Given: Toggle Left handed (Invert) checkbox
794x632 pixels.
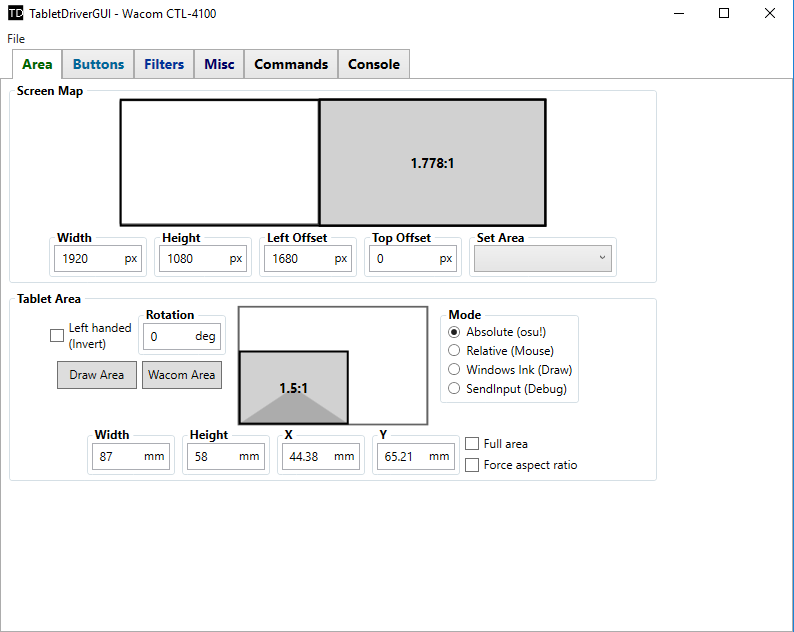Looking at the screenshot, I should point(57,335).
